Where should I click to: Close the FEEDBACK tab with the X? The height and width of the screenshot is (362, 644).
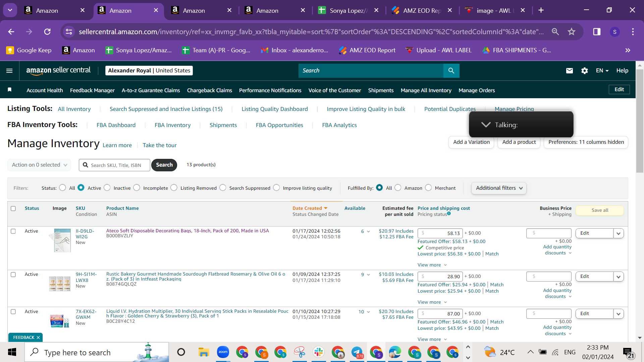(38, 338)
